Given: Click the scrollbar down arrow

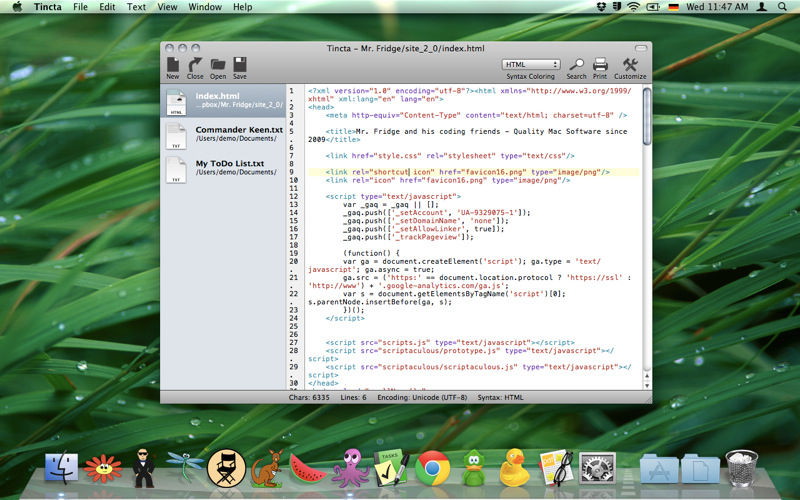Looking at the screenshot, I should [x=647, y=385].
